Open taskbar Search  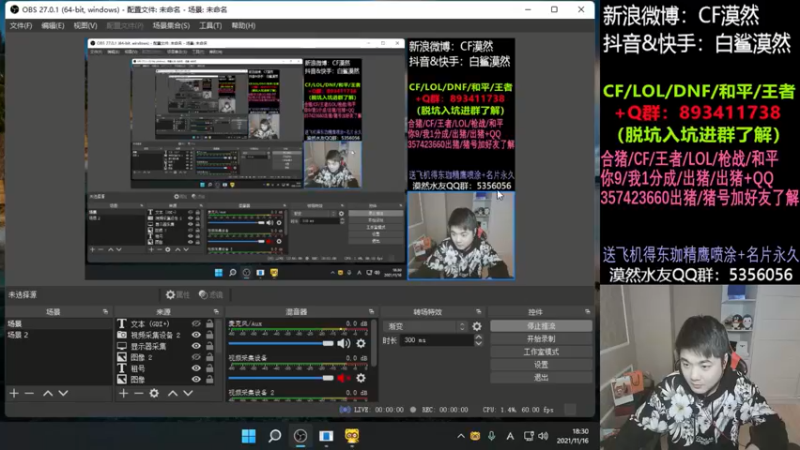(274, 436)
